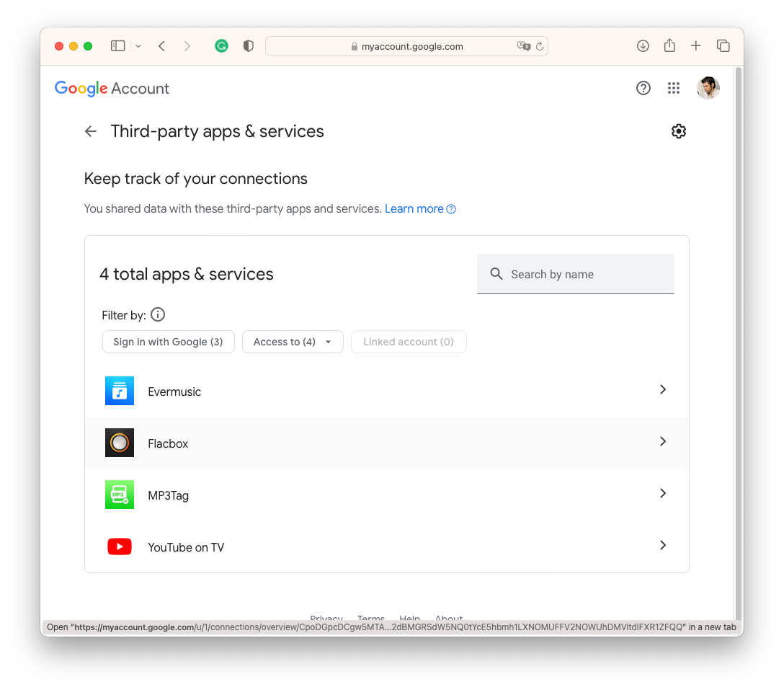Click the profile avatar picture
The width and height of the screenshot is (784, 690).
pos(708,88)
